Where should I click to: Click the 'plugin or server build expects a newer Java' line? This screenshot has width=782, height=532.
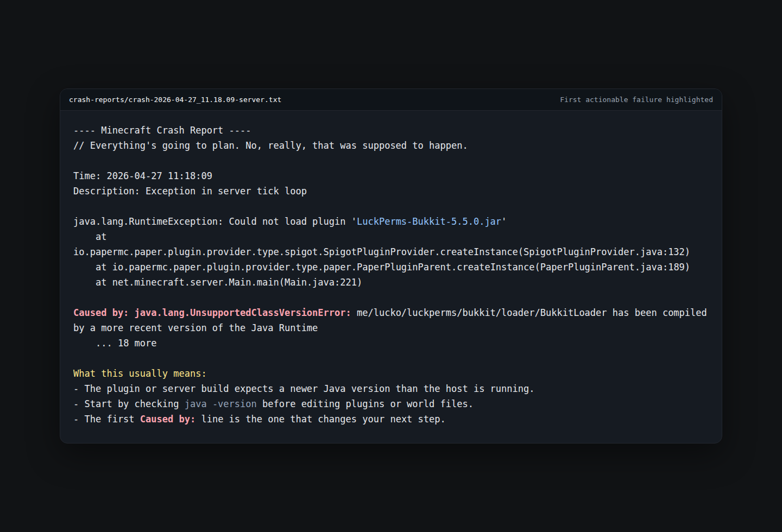pyautogui.click(x=304, y=389)
